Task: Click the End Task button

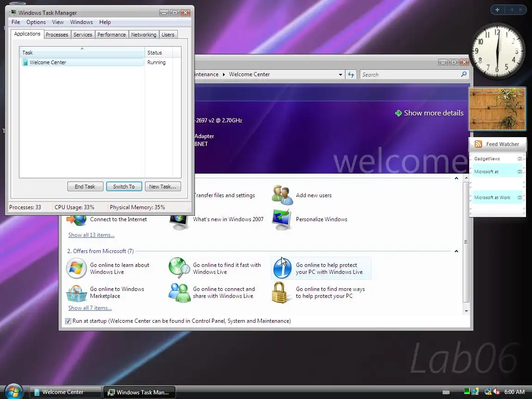Action: 85,187
